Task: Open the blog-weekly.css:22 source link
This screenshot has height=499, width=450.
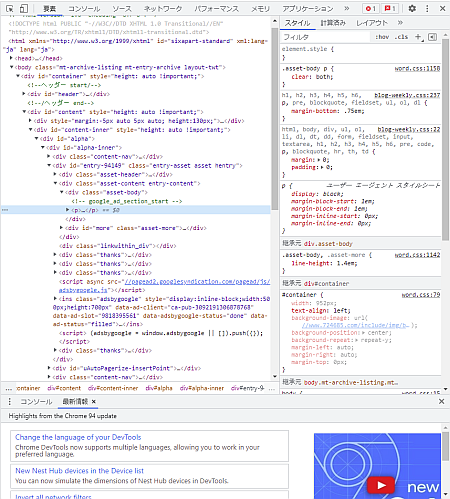Action: (409, 129)
